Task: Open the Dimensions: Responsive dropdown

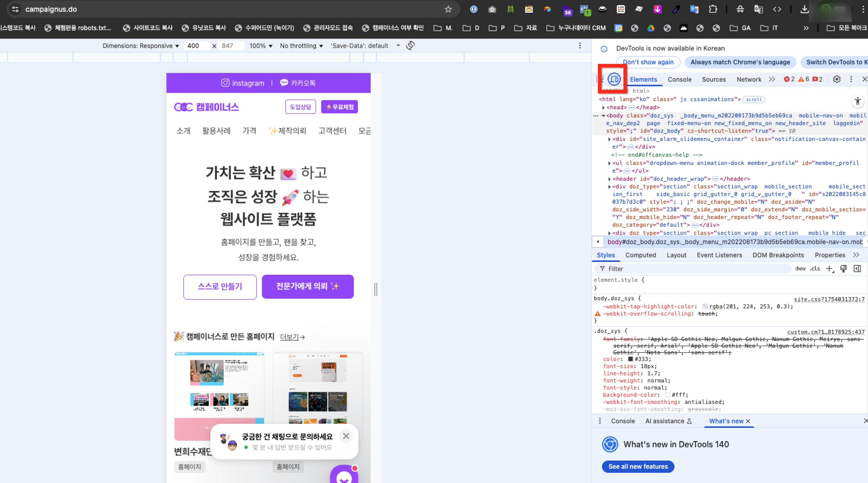Action: (140, 46)
